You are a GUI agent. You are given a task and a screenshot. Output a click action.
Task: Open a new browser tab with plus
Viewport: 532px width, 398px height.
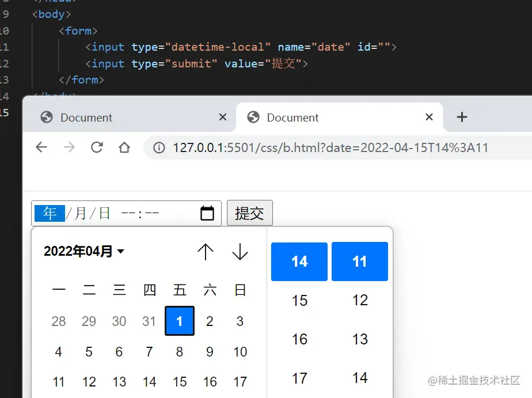(462, 117)
